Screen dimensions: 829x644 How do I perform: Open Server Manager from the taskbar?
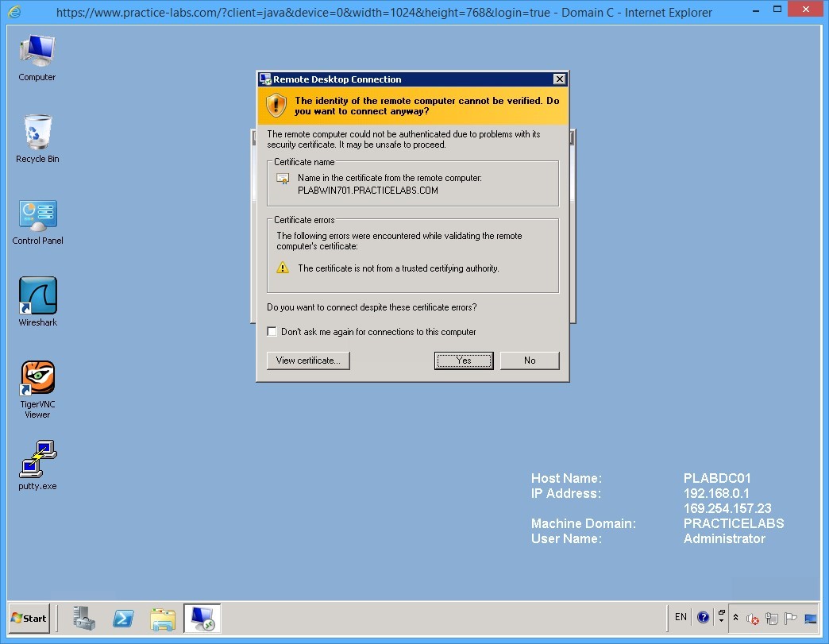(x=84, y=619)
